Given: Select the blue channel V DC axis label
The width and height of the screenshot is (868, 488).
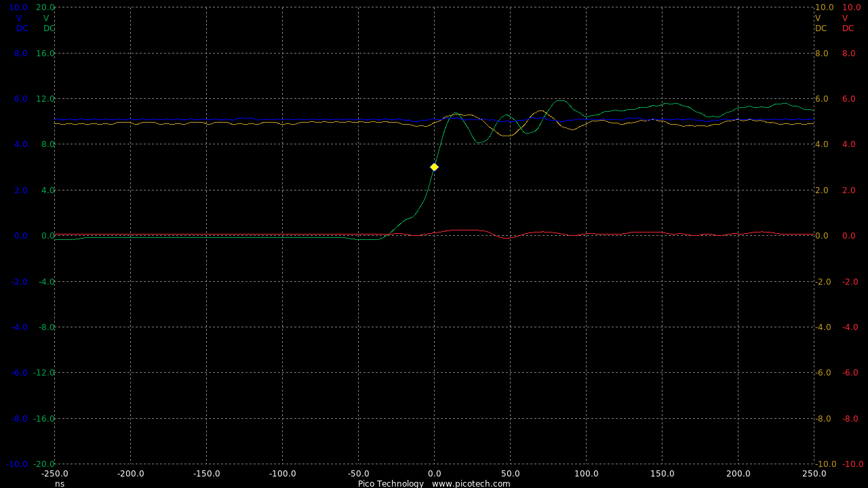Looking at the screenshot, I should pyautogui.click(x=21, y=23).
